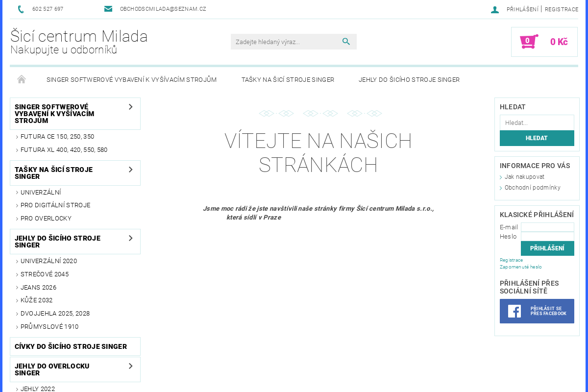Click the PŘIHLÁŠENÍ login button
This screenshot has height=392, width=588.
point(547,248)
